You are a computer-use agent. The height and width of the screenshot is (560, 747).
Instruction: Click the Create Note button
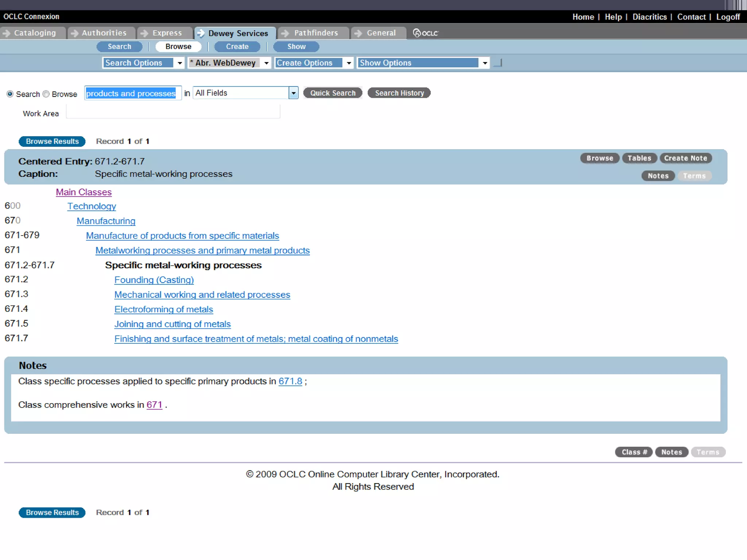685,158
